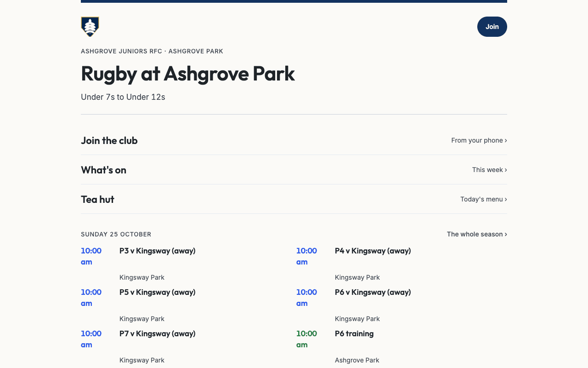Click the Ashgrove Park venue under P6 training
The image size is (588, 368).
click(357, 360)
